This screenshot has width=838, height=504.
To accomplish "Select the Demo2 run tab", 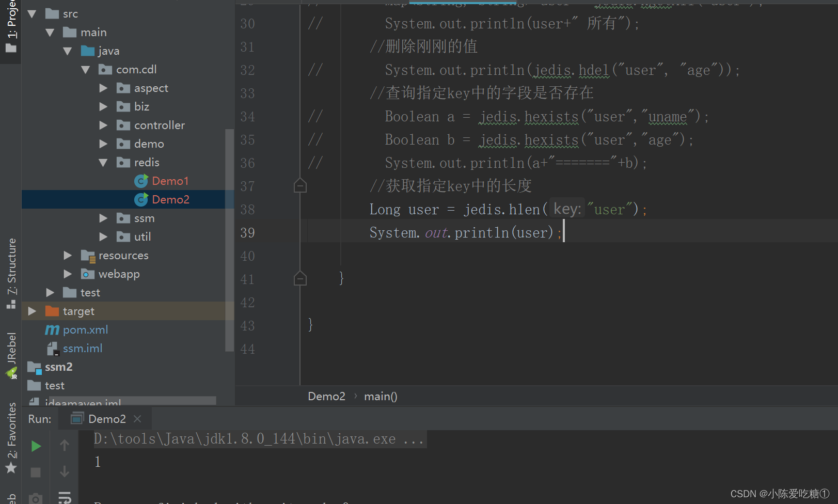I will point(106,418).
